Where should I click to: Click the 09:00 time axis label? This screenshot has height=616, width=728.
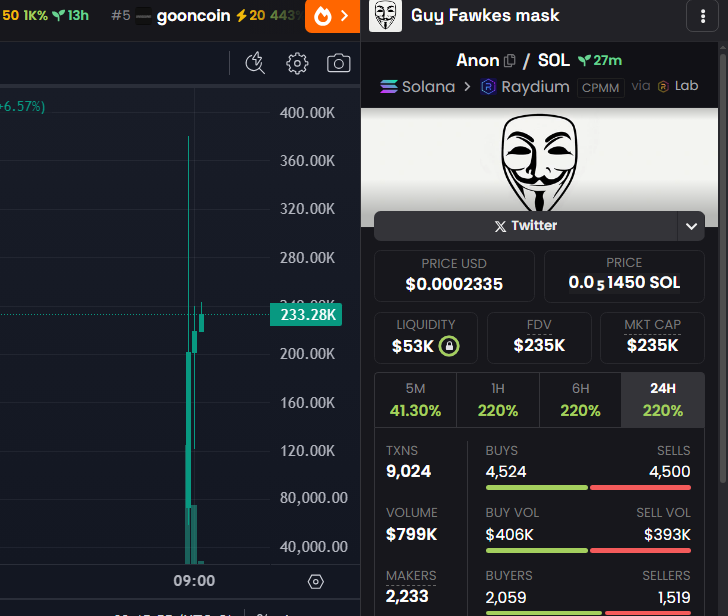point(194,581)
